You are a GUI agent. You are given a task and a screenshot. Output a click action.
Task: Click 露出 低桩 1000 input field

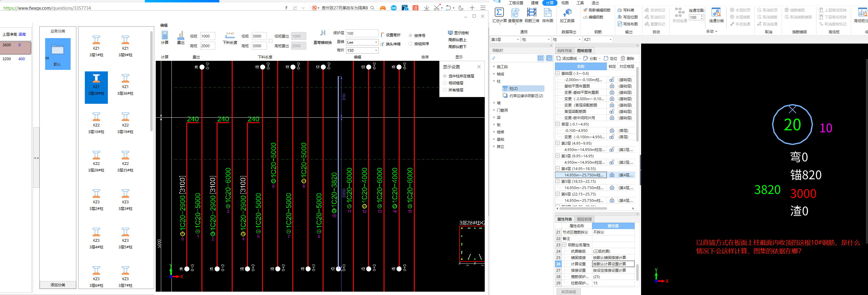[x=208, y=36]
